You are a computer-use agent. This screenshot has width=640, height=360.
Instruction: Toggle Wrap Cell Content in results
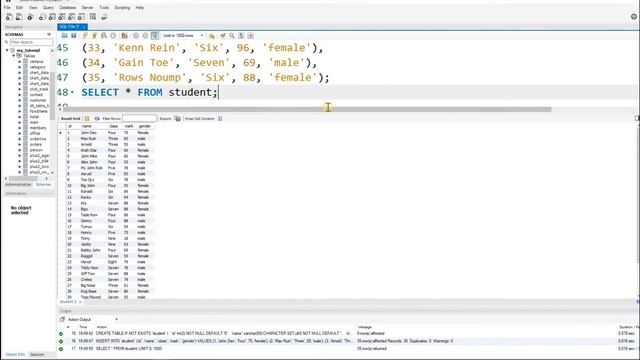tap(220, 119)
